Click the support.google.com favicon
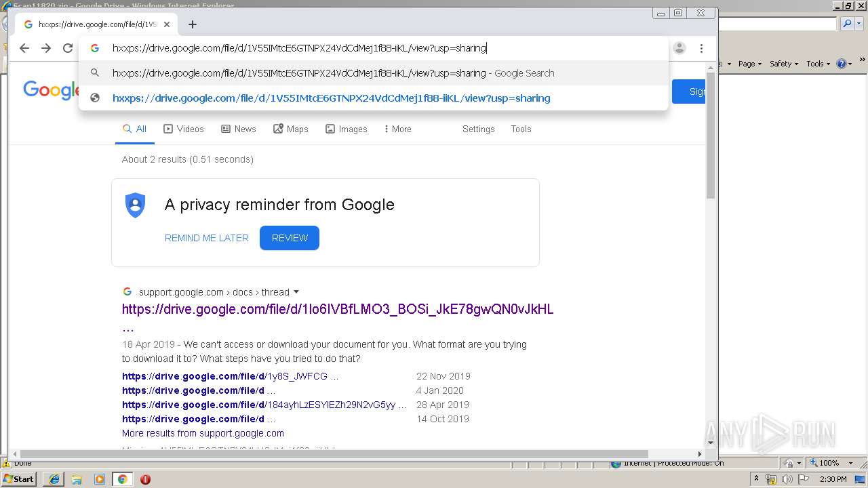868x488 pixels. [x=127, y=292]
